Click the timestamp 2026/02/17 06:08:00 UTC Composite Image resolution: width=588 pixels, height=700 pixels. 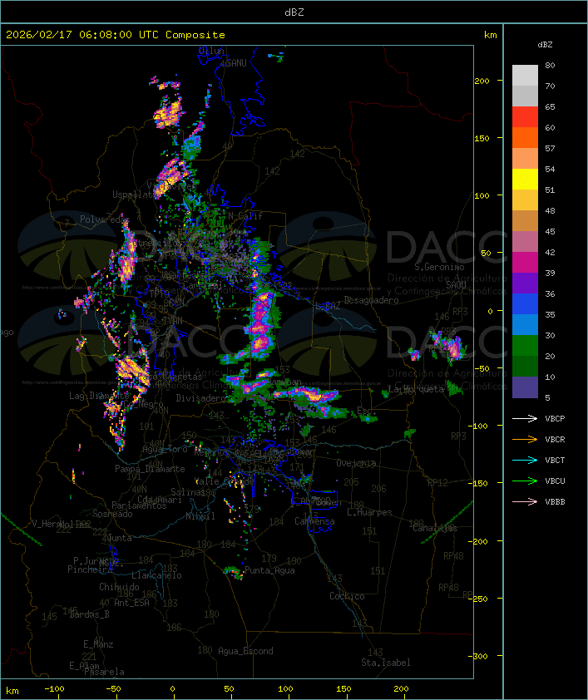coord(116,35)
